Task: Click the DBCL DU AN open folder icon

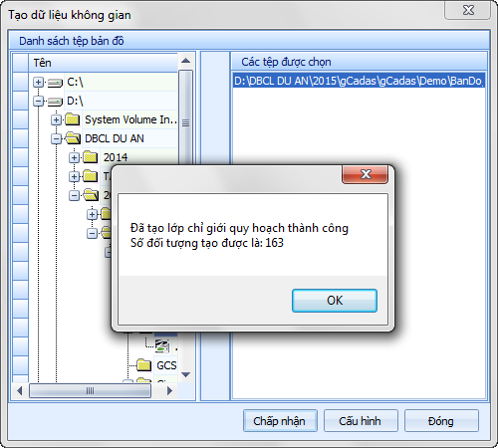Action: tap(73, 138)
